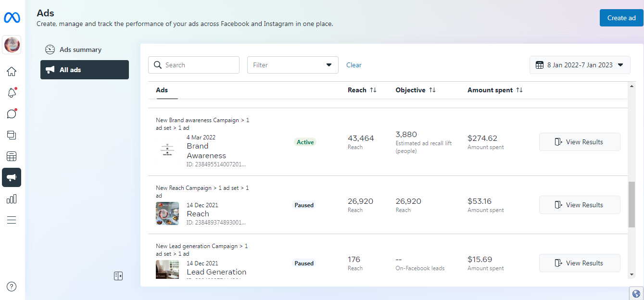The height and width of the screenshot is (300, 644).
Task: Go to Ads summary tab
Action: (x=80, y=50)
